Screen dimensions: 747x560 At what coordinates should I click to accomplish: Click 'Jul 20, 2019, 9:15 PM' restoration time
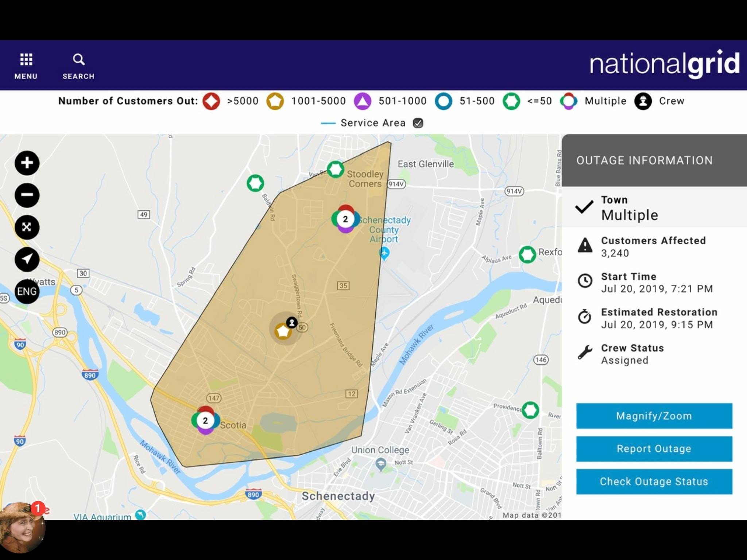pos(657,325)
